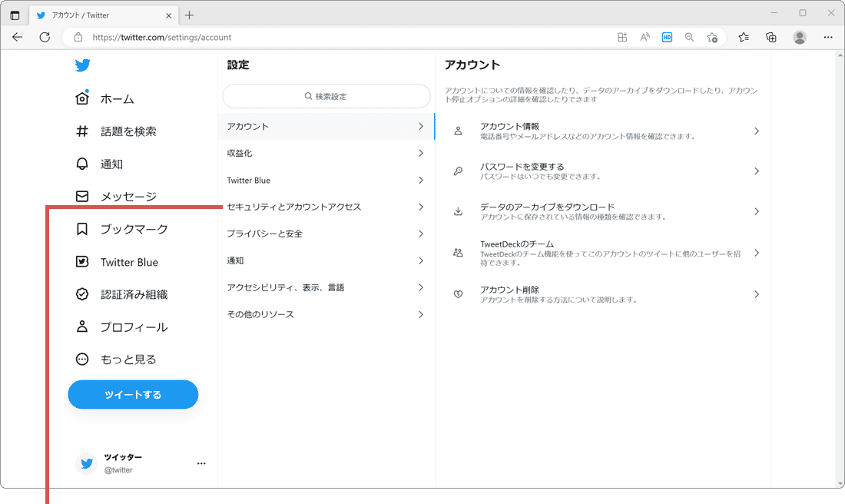Click the ツイートする button

(132, 394)
